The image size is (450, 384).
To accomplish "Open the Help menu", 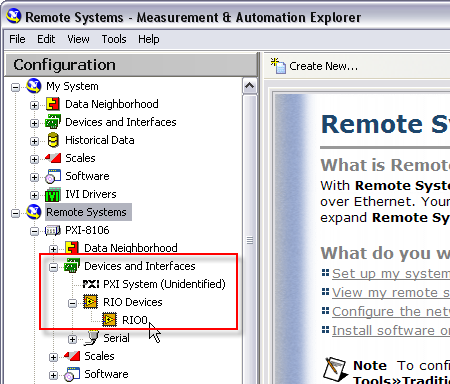I will 149,39.
